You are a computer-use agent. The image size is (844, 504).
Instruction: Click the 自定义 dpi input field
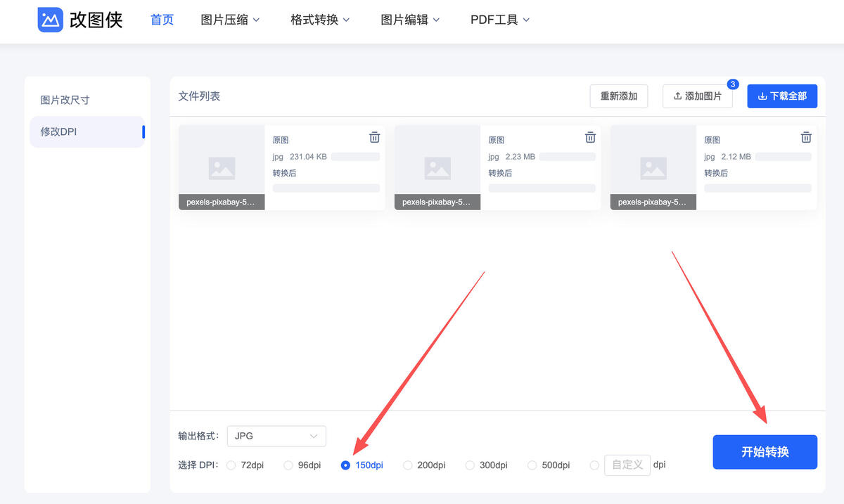click(627, 465)
